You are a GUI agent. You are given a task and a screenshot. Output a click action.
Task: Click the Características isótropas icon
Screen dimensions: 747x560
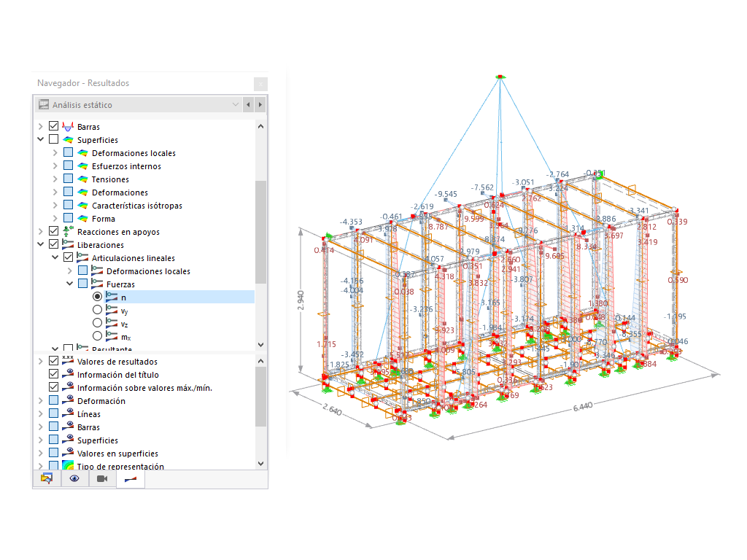[x=82, y=205]
